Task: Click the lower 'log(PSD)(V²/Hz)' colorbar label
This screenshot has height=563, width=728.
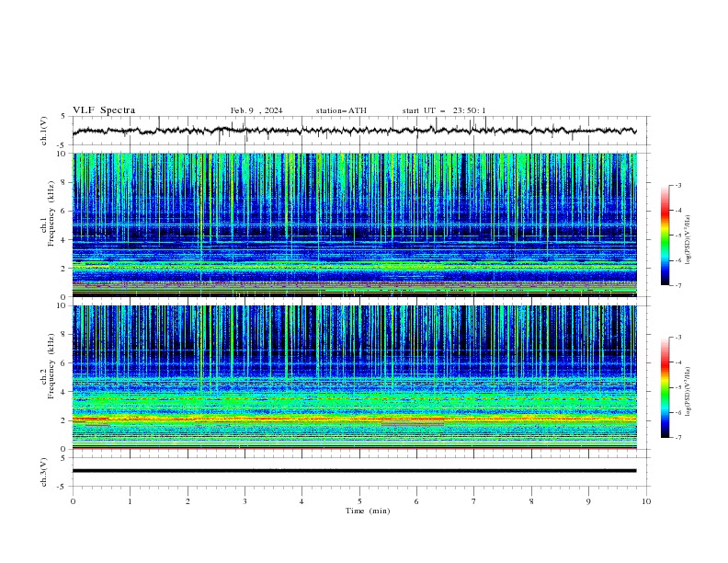Action: pos(688,391)
